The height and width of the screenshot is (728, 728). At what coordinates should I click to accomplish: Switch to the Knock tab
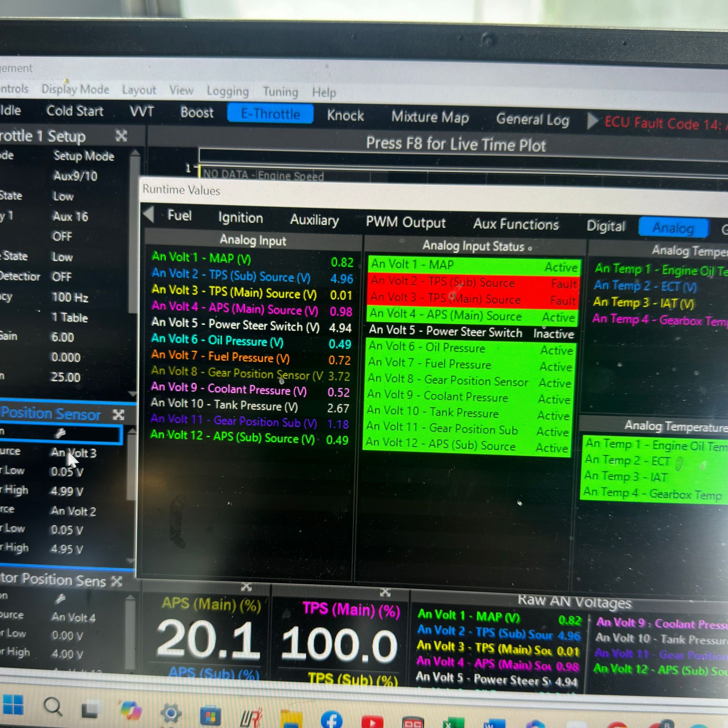point(345,116)
